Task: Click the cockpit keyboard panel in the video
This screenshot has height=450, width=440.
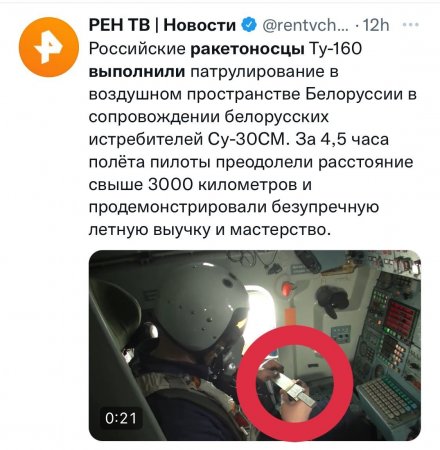Action: tap(388, 398)
